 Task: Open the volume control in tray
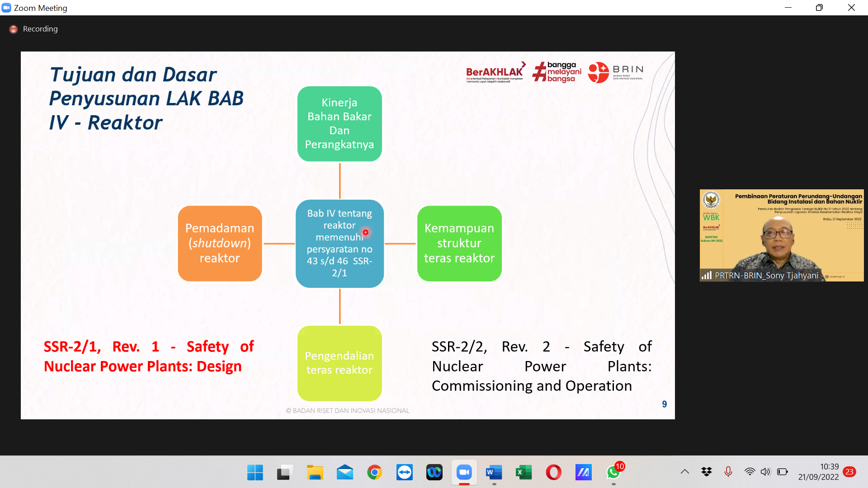(x=765, y=472)
